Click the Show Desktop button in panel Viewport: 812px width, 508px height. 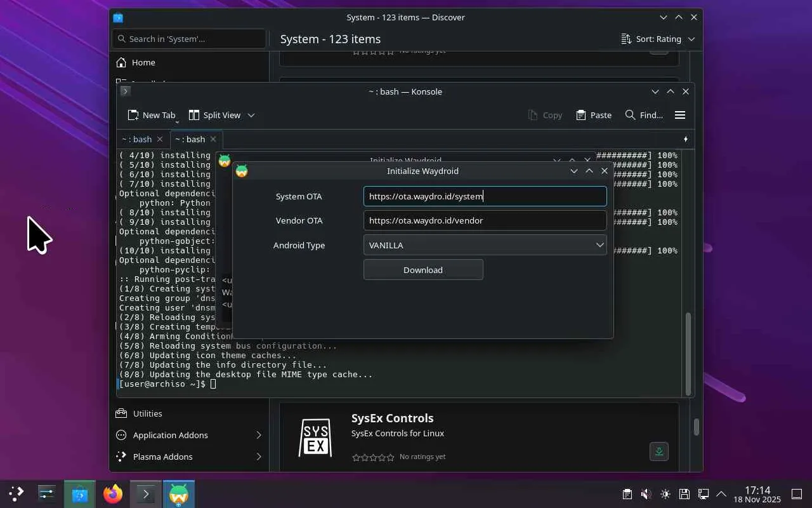(797, 494)
